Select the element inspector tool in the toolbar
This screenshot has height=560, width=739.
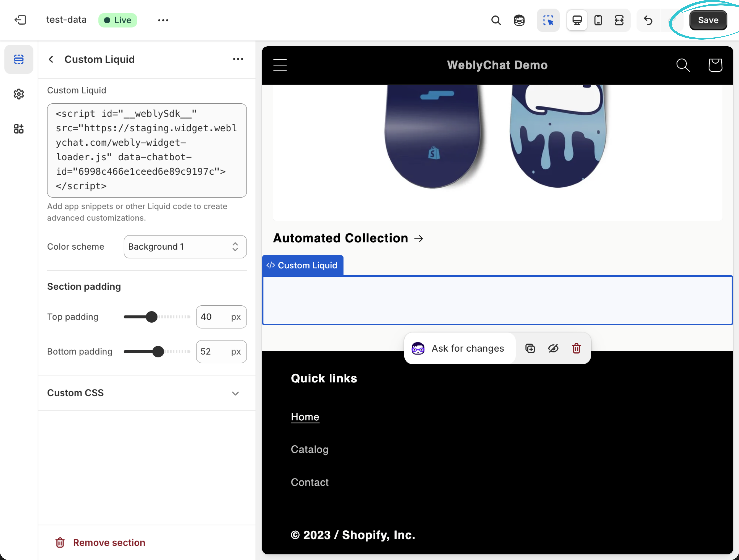(x=548, y=20)
